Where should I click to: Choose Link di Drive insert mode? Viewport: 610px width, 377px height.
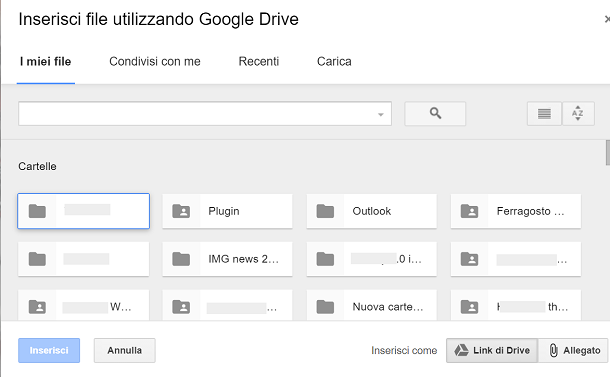point(492,351)
